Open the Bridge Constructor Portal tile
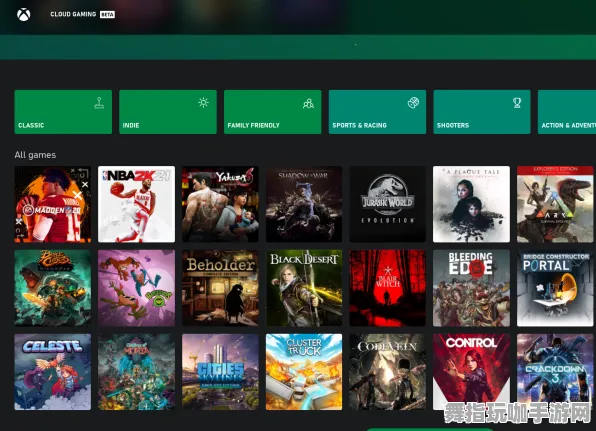The width and height of the screenshot is (596, 431). point(555,288)
